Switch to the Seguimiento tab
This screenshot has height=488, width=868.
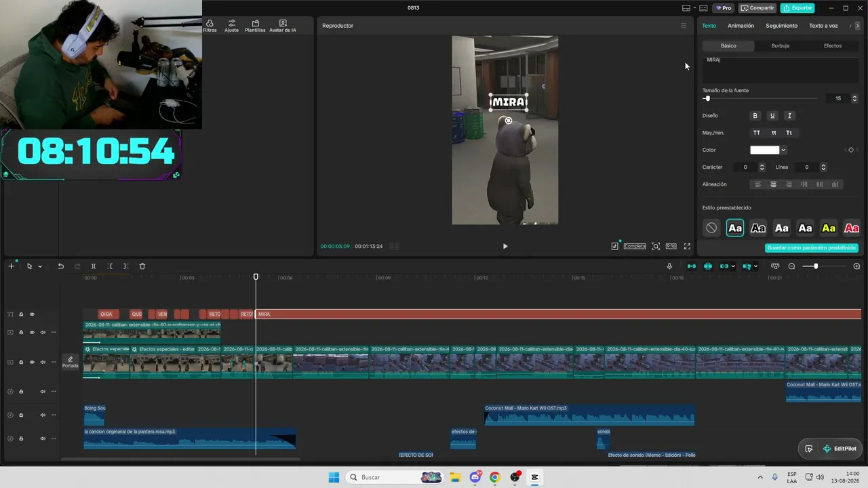(781, 26)
